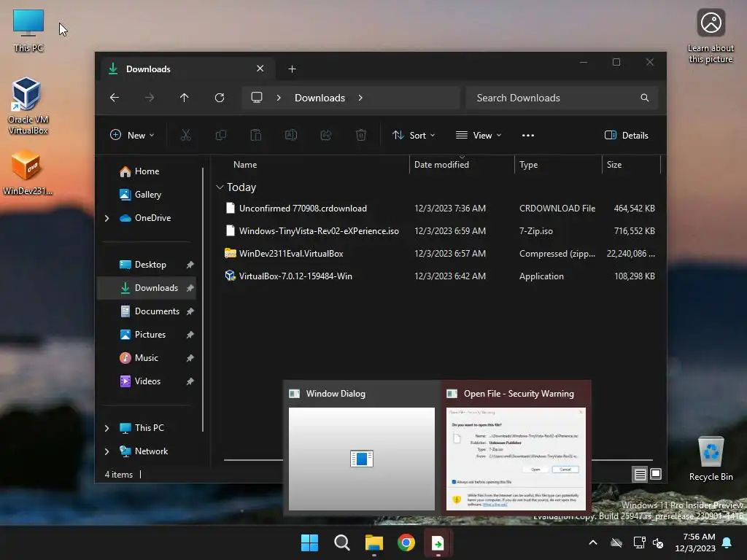Screen dimensions: 747x560
Task: Sort by Date modified column header
Action: (462, 165)
